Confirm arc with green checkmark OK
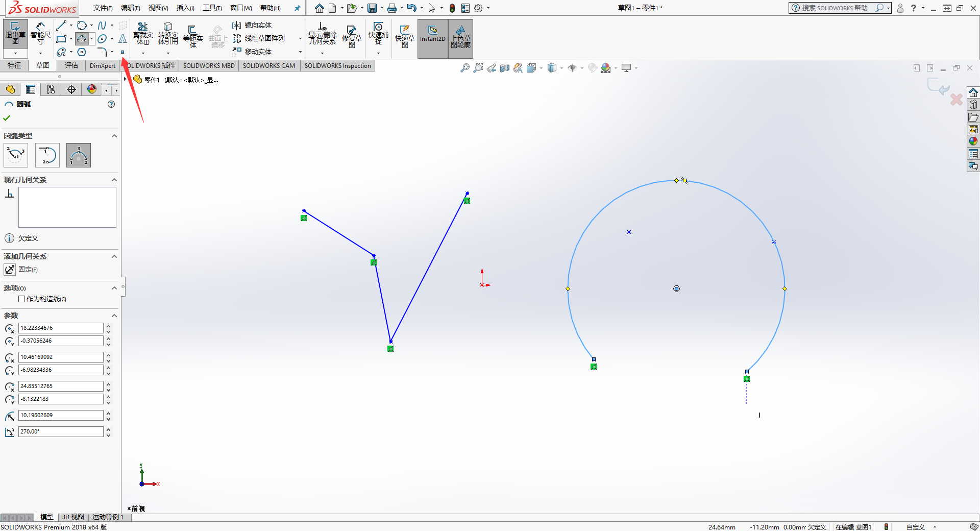Viewport: 980px width, 531px height. [x=7, y=118]
